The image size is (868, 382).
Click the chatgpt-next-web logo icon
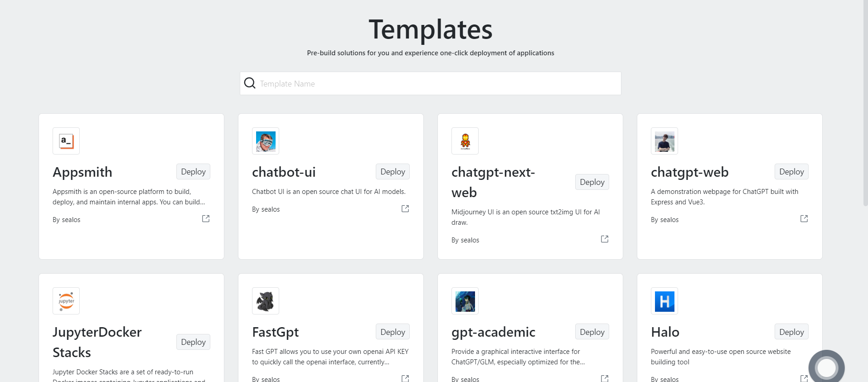(465, 141)
